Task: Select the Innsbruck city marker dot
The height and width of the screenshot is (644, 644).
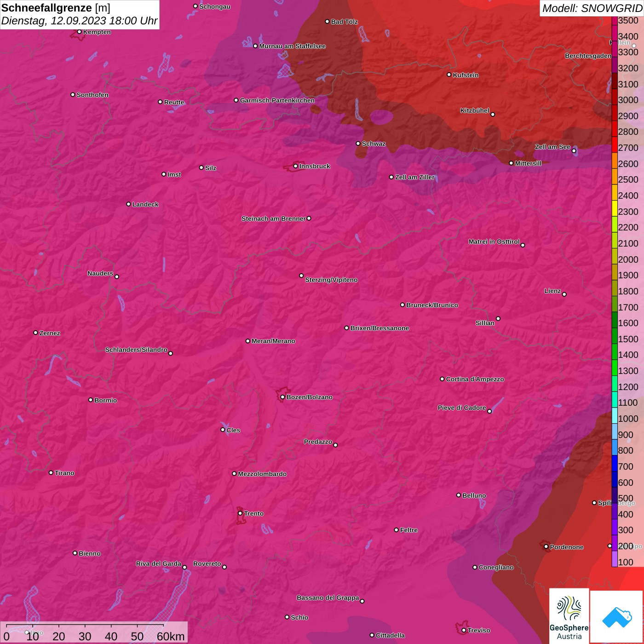Action: click(x=295, y=166)
